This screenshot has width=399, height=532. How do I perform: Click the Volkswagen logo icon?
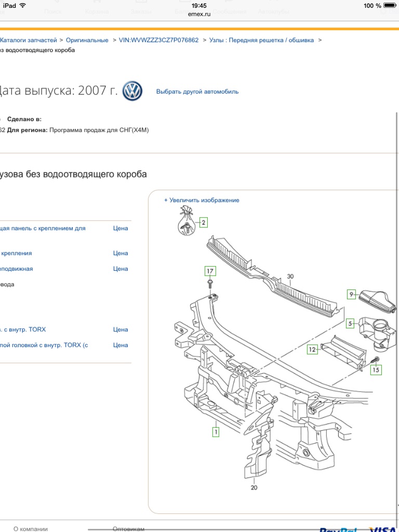132,91
